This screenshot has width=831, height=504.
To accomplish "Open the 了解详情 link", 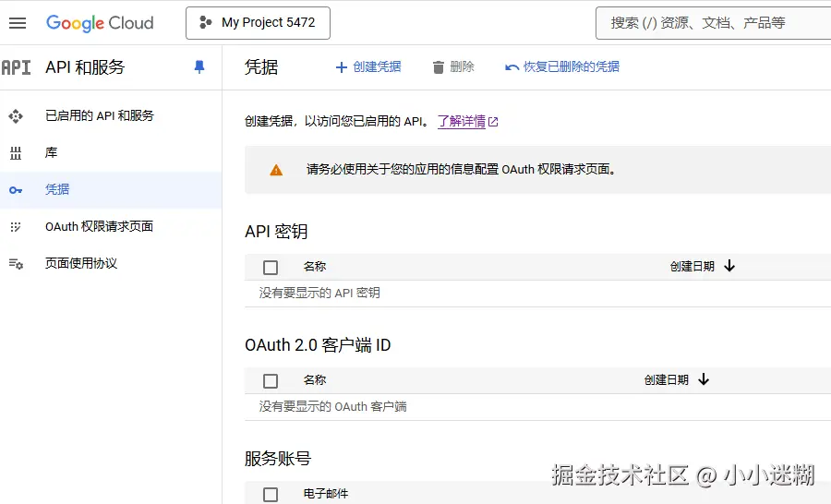I will click(x=462, y=121).
